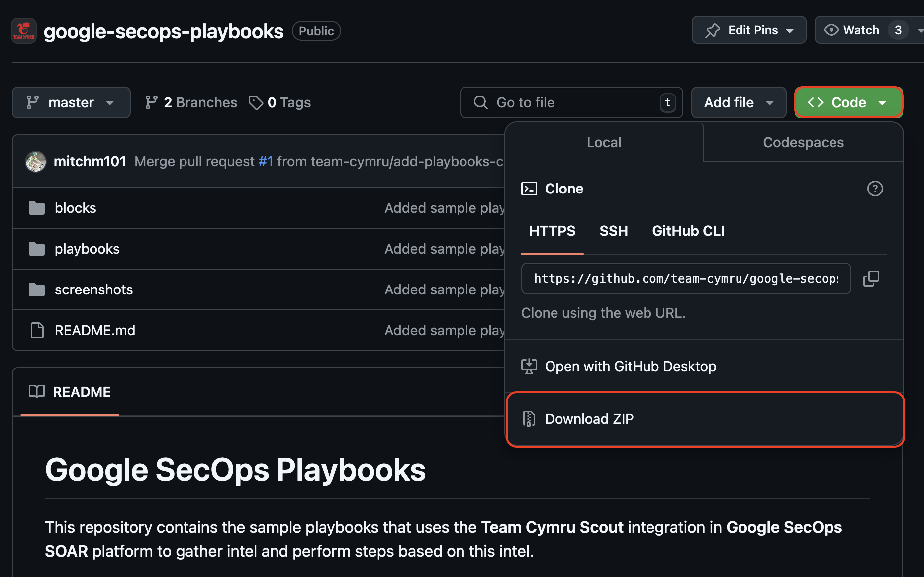Click the Merge pull request commit message

click(x=319, y=161)
